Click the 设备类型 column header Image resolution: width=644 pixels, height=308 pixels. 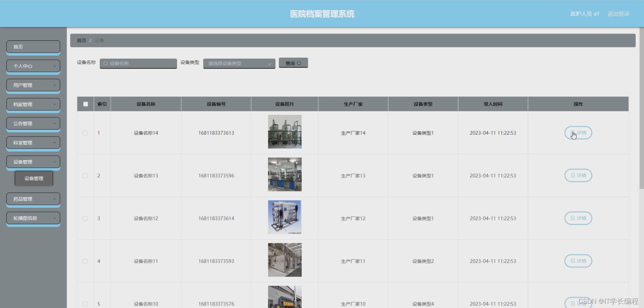pos(423,104)
